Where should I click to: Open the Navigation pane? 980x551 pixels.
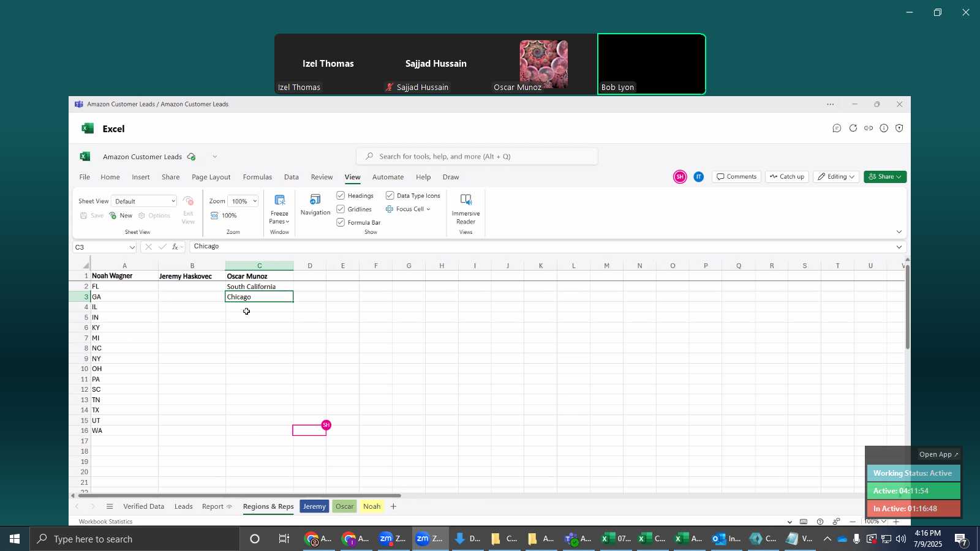coord(315,205)
